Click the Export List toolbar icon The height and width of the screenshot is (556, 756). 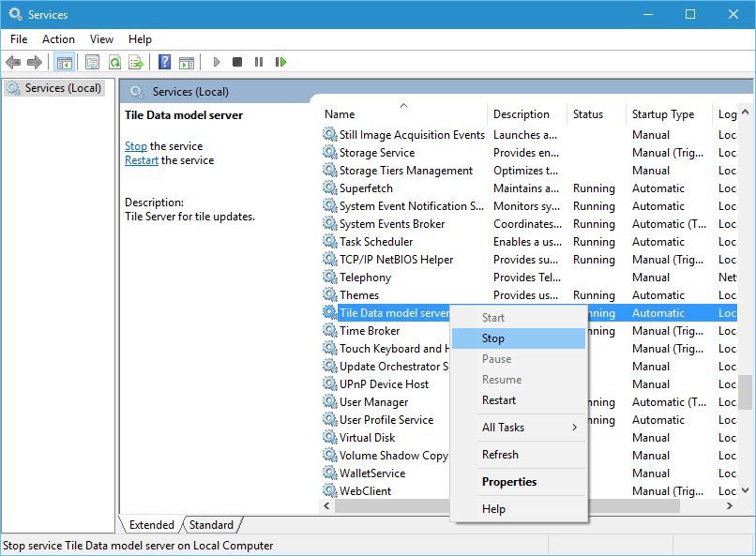tap(136, 62)
